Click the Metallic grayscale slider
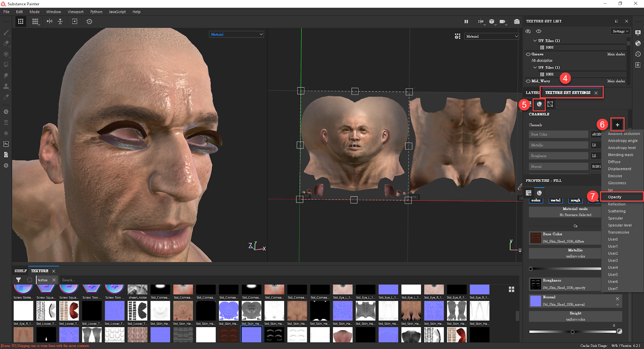The image size is (644, 349). click(x=565, y=268)
